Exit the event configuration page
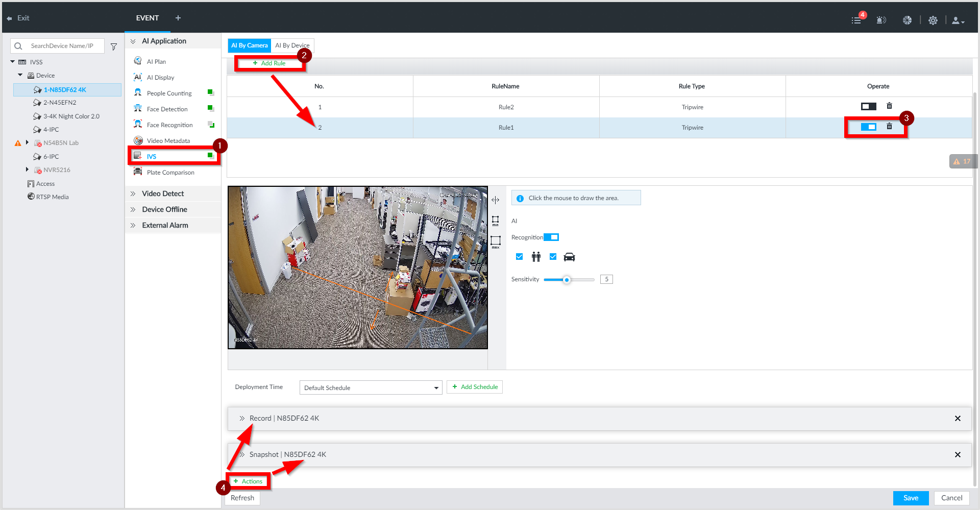Viewport: 980px width, 510px height. pyautogui.click(x=18, y=18)
